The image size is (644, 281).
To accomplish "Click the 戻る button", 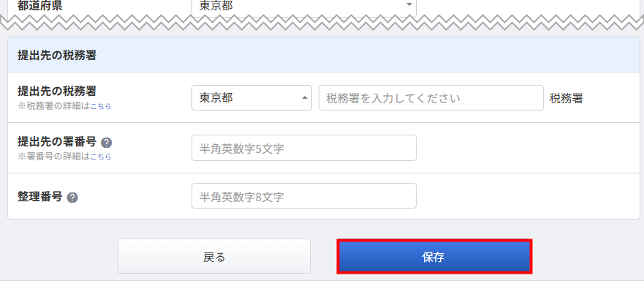I will tap(214, 256).
